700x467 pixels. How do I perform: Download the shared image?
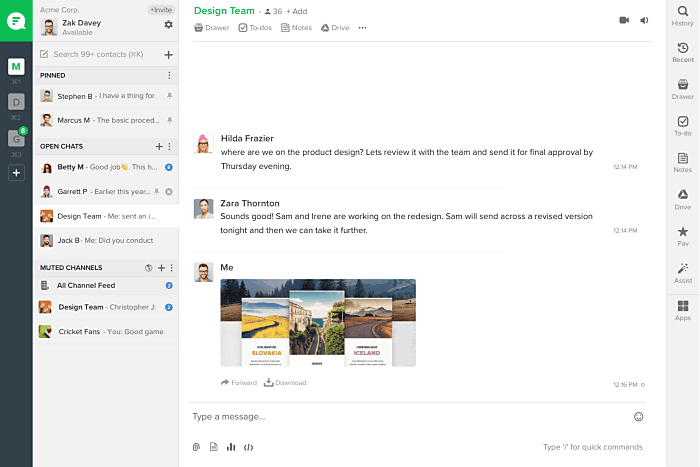285,383
